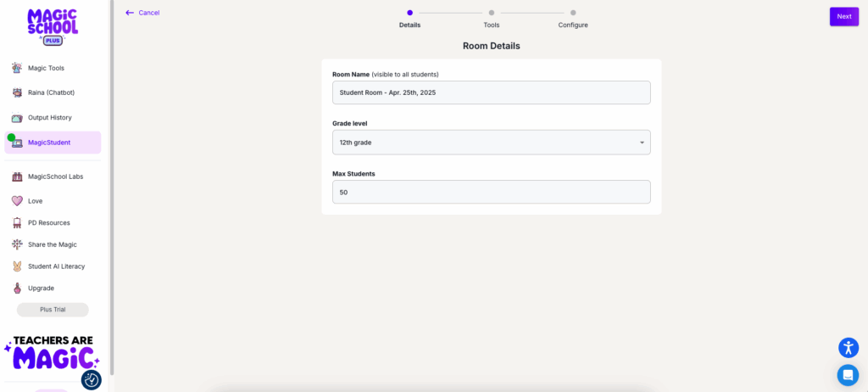
Task: Click the sidebar vertical scrollbar
Action: pos(112,188)
